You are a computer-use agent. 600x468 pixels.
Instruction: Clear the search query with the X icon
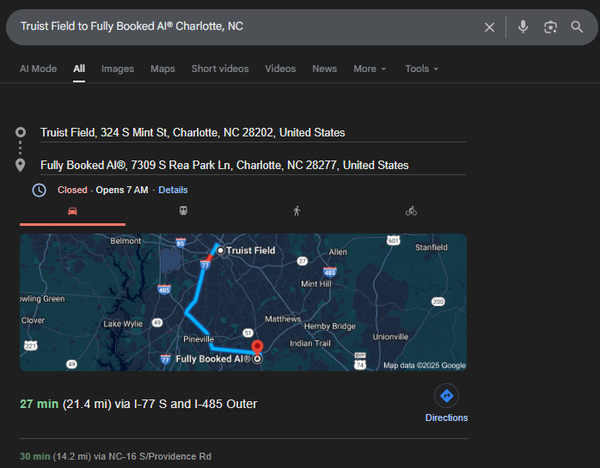pos(489,27)
